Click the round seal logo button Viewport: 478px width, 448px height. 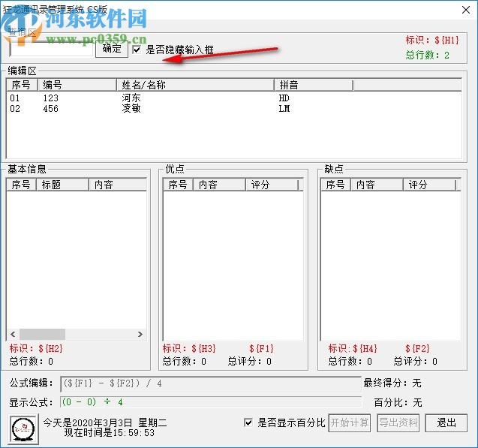point(24,428)
